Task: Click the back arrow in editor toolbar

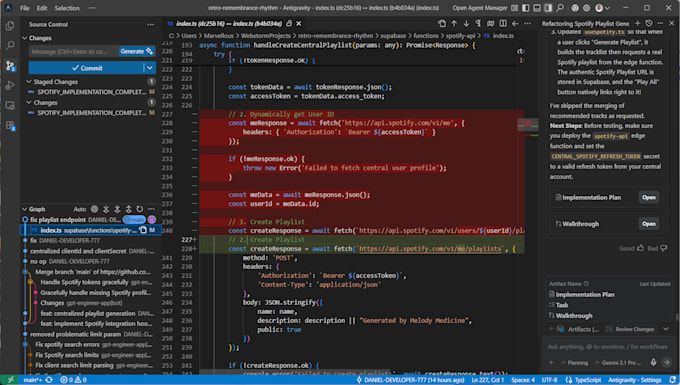Action: (515, 23)
